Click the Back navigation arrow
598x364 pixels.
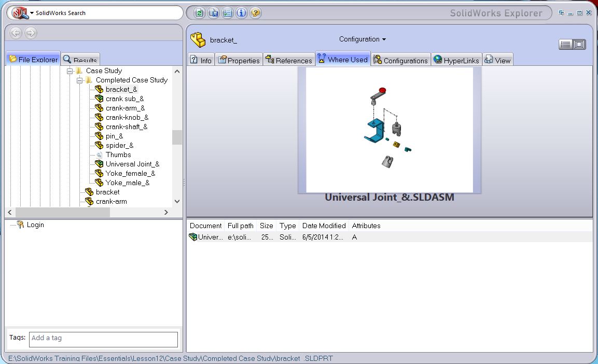click(x=16, y=33)
